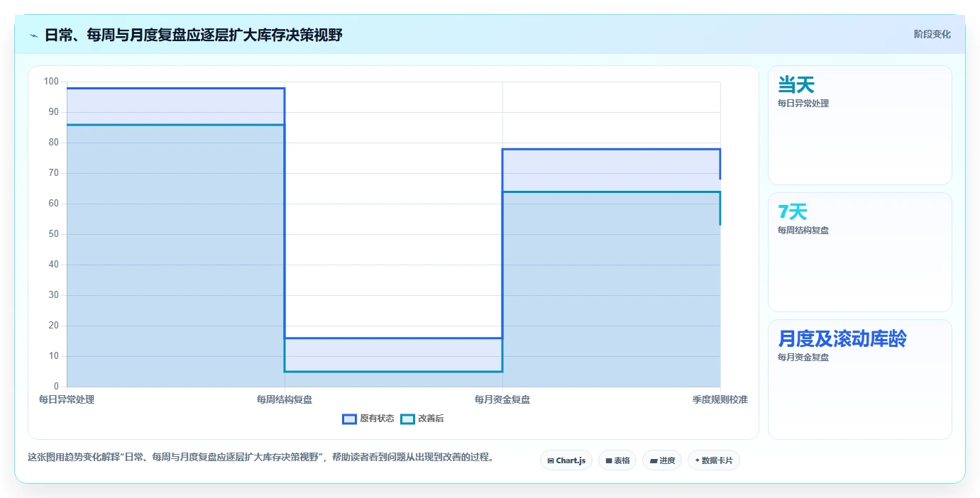The height and width of the screenshot is (498, 980).
Task: Select the Chart.js tag pill
Action: coord(566,460)
